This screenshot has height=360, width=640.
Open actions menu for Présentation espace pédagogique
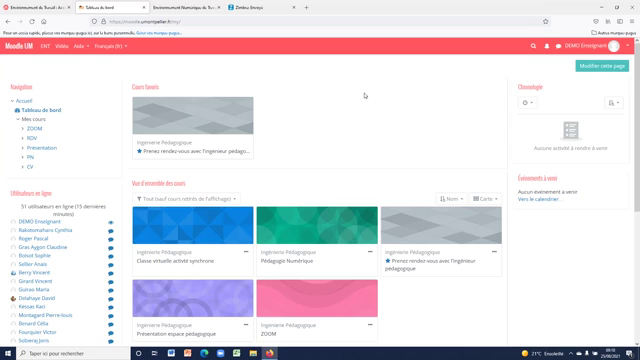[x=246, y=325]
